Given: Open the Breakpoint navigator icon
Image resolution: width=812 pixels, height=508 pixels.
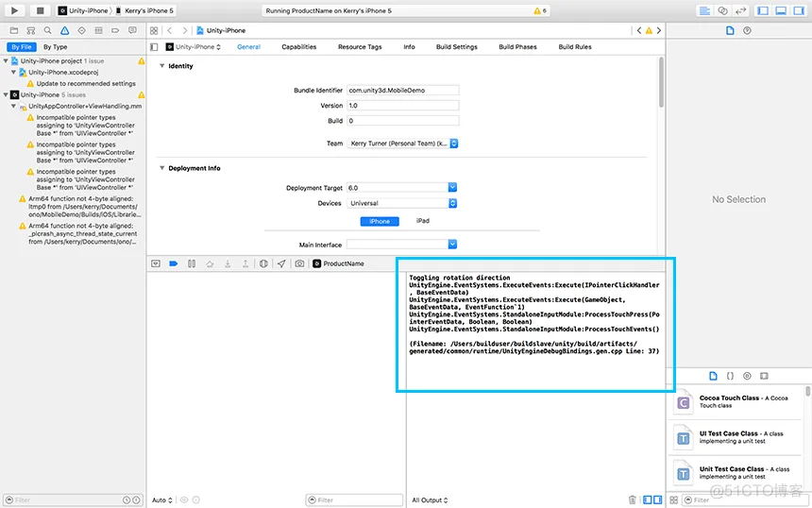Looking at the screenshot, I should 115,30.
